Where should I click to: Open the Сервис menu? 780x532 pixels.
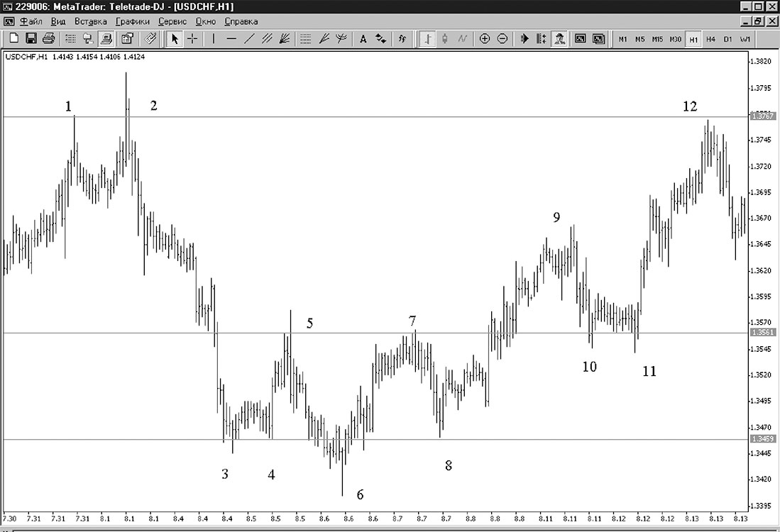172,21
